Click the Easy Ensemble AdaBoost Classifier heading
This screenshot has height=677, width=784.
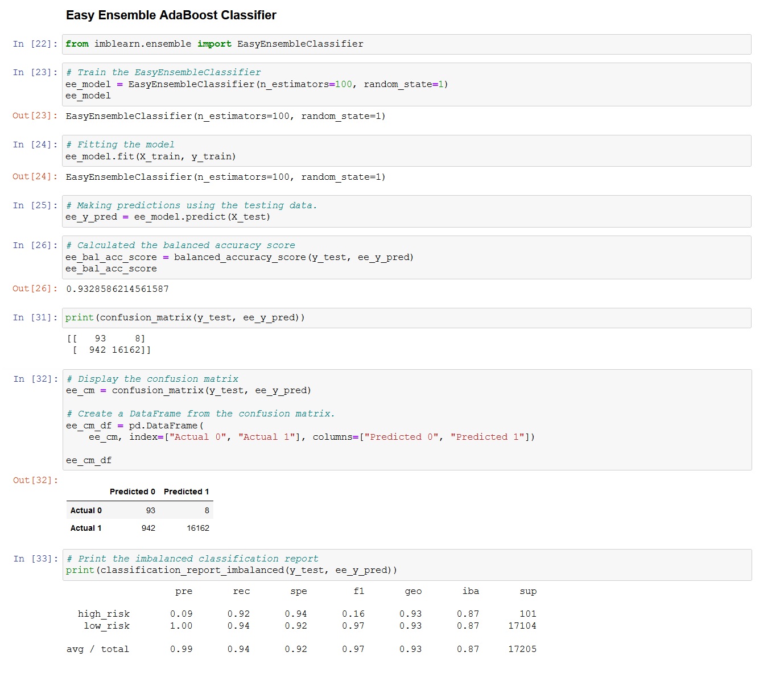coord(171,15)
